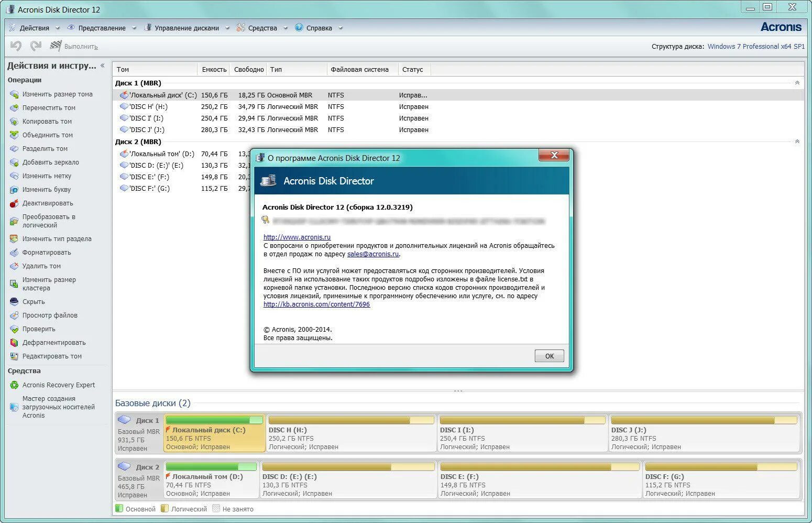Click the Acronis Recovery Expert icon
The image size is (812, 523).
[14, 385]
